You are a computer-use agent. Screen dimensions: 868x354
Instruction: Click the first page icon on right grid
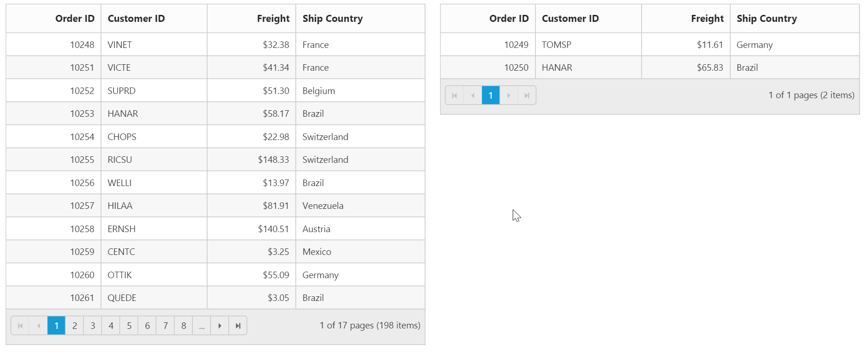(454, 95)
